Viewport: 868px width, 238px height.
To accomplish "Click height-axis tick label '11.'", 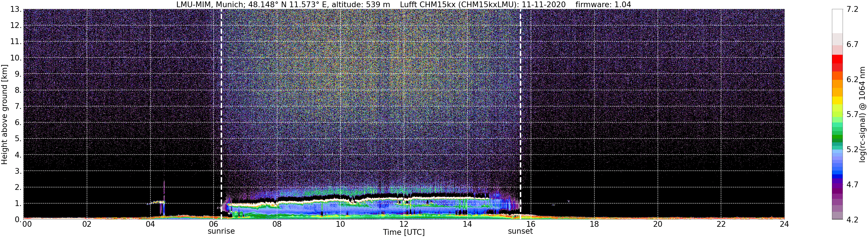I will pos(16,42).
